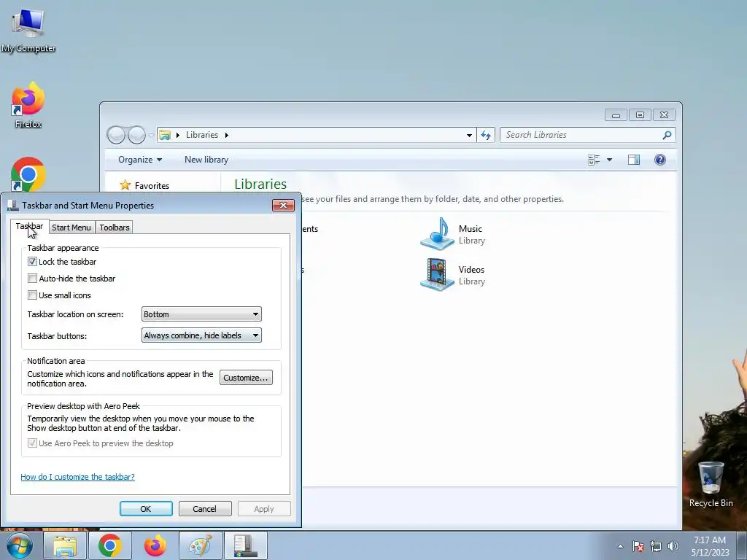
Task: Open the Music library
Action: coord(452,234)
